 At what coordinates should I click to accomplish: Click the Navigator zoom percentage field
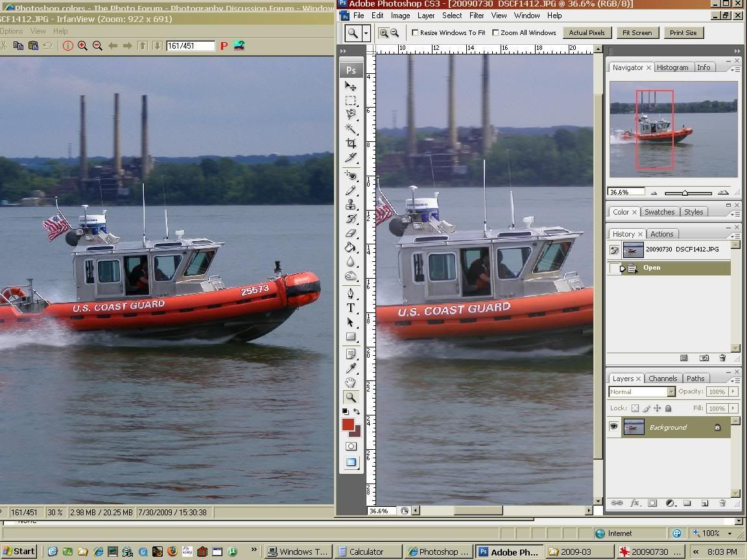(626, 192)
